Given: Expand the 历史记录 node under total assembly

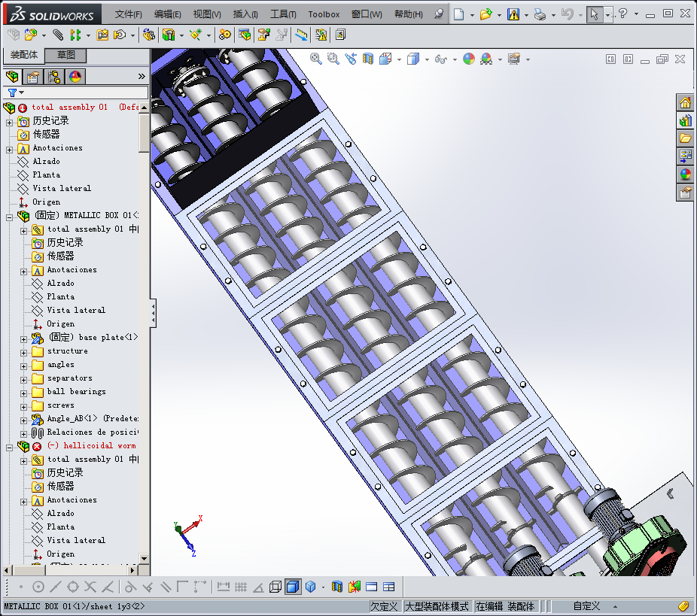Looking at the screenshot, I should pos(9,123).
